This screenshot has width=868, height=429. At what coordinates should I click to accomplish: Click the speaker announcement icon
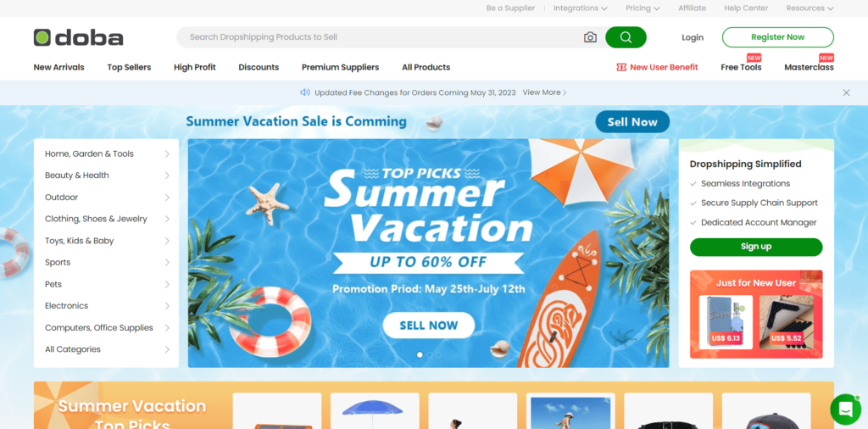pyautogui.click(x=305, y=92)
